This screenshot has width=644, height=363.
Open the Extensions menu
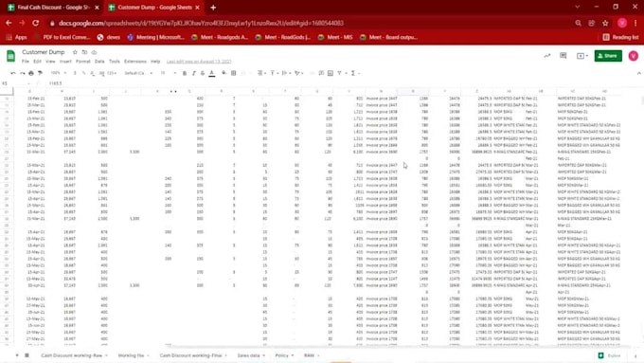[x=135, y=62]
